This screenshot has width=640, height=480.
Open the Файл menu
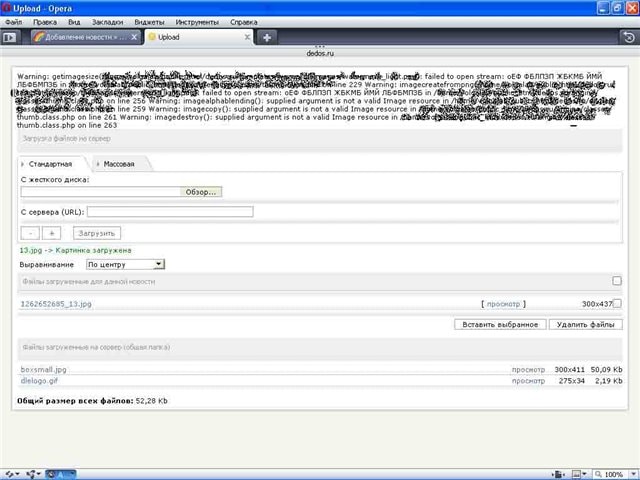[13, 22]
